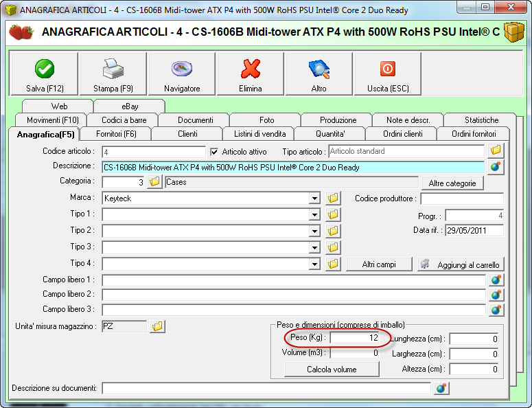Open the Foto tab
The width and height of the screenshot is (532, 408).
click(x=266, y=120)
